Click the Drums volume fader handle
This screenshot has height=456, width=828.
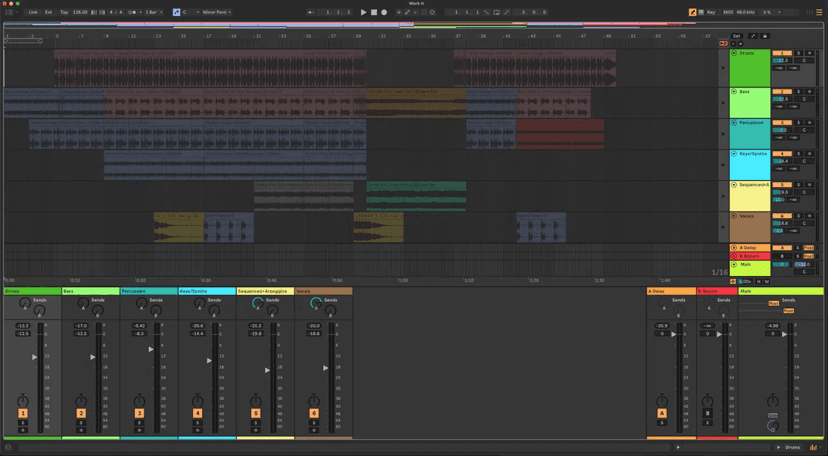[34, 357]
